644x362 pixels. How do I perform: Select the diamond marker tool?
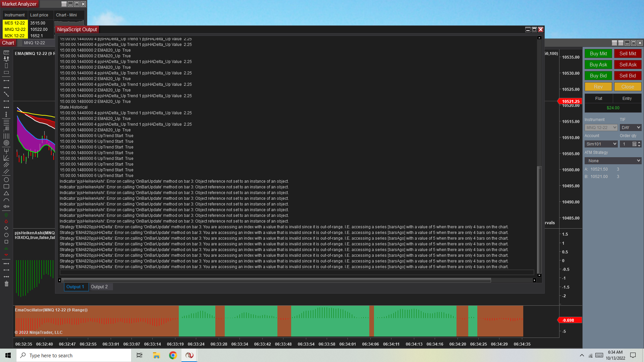click(x=6, y=228)
